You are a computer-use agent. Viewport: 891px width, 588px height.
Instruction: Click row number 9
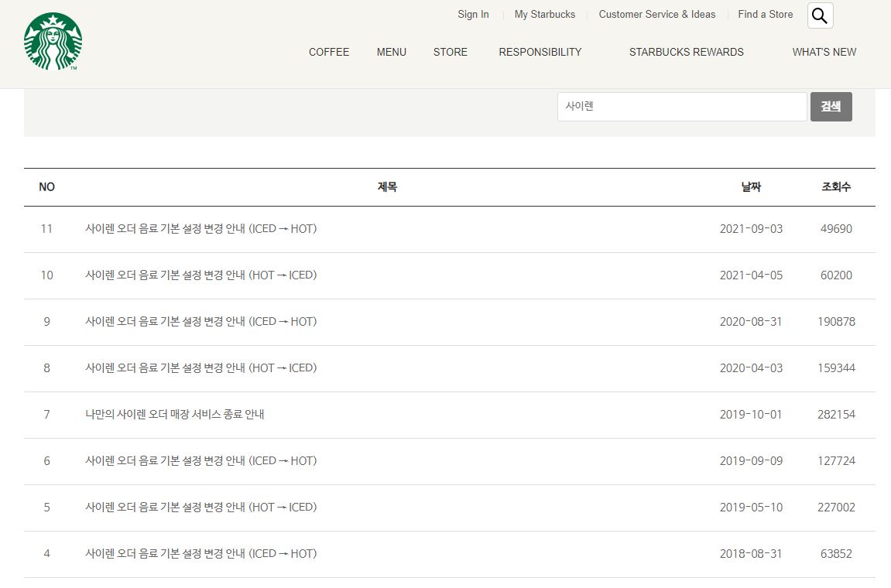point(46,322)
